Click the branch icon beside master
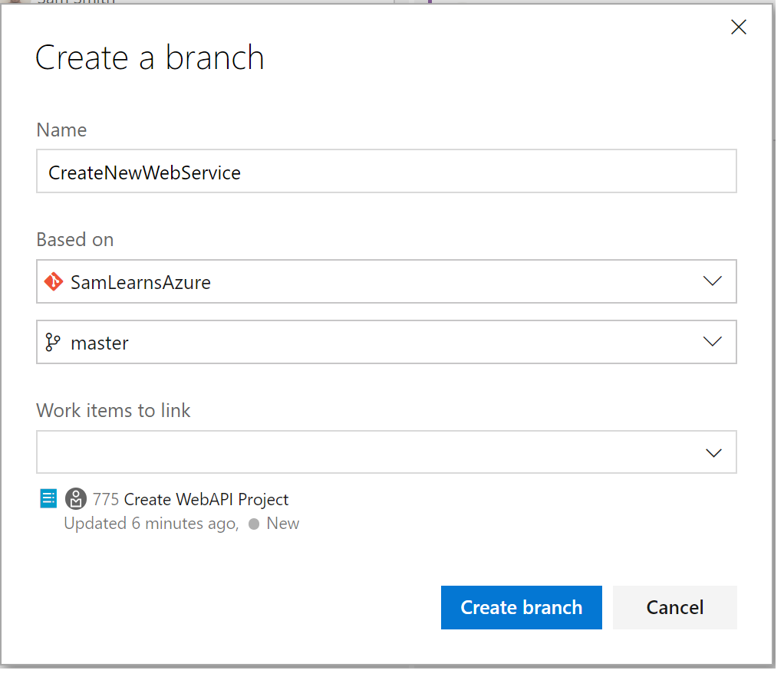 (x=53, y=343)
